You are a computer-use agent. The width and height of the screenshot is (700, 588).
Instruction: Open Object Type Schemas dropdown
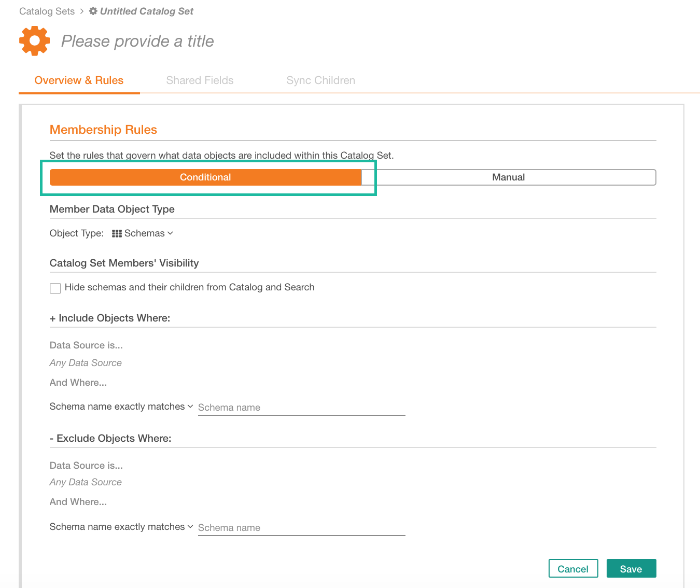(x=143, y=233)
